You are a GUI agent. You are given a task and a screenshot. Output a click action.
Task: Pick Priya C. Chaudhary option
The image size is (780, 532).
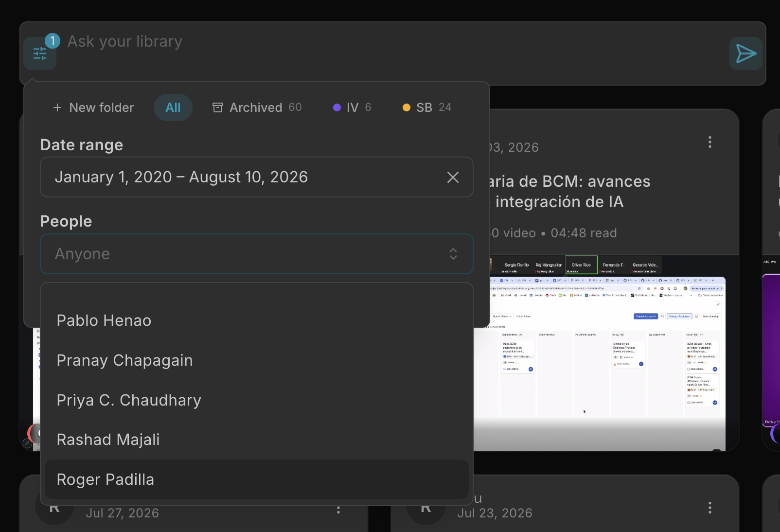tap(257, 400)
